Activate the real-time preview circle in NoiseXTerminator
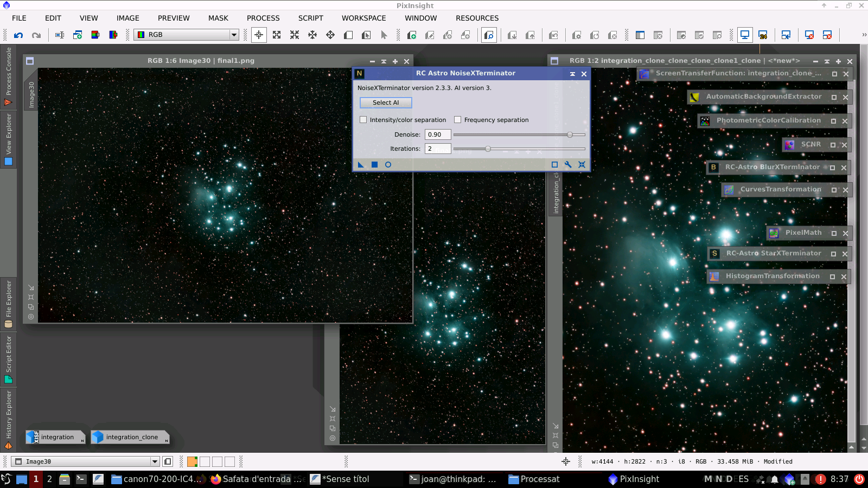868x488 pixels. [388, 164]
